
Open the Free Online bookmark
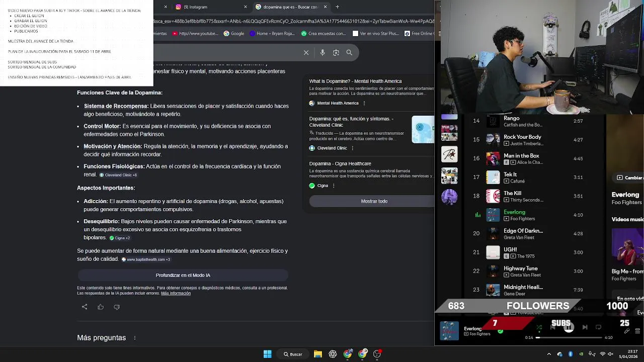coord(419,34)
